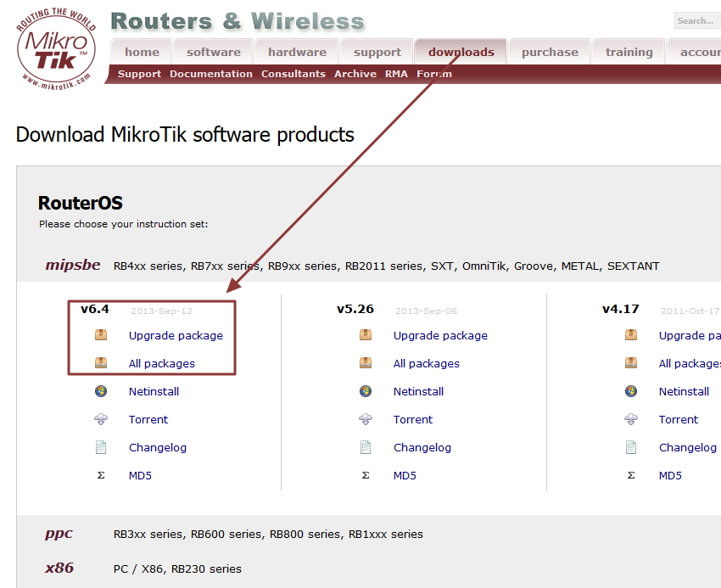Click the RB3xx series ppc description text

[268, 535]
